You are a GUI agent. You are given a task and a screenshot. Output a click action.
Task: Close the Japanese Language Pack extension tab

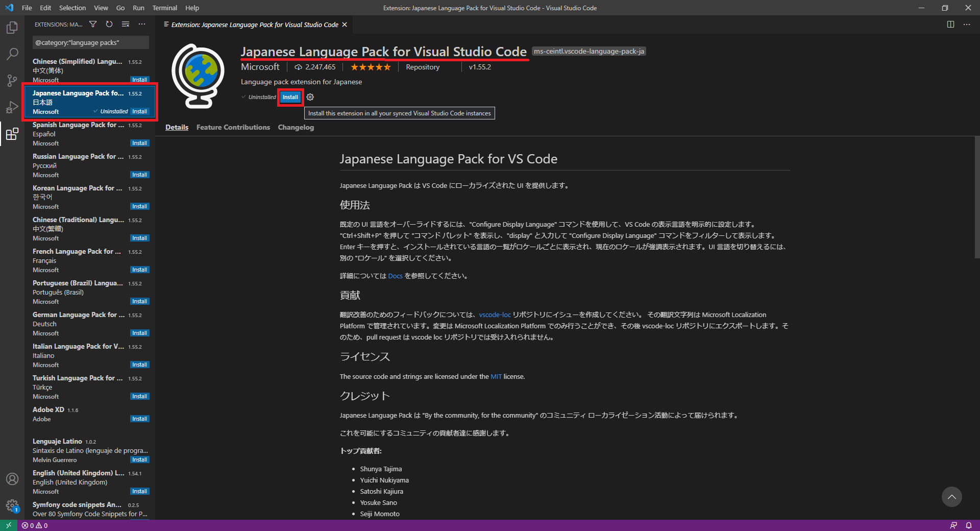tap(345, 25)
